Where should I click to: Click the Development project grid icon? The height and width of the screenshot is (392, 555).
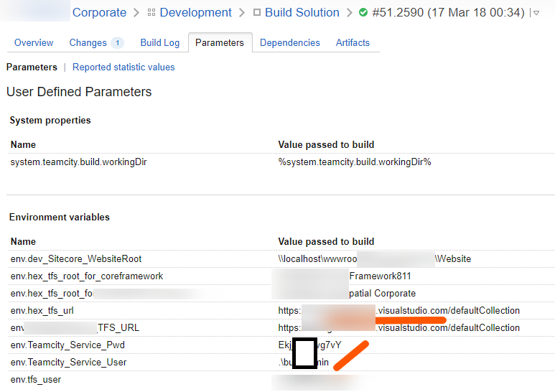pos(151,13)
